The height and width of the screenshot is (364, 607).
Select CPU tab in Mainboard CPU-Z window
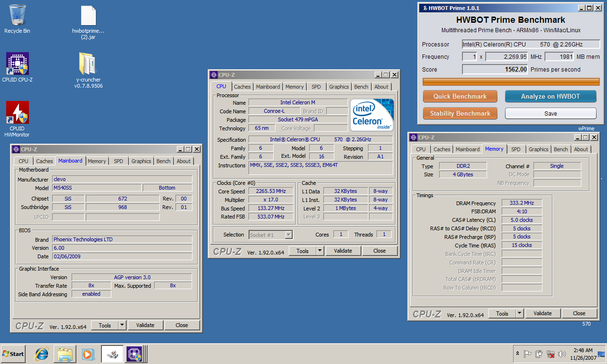coord(24,161)
